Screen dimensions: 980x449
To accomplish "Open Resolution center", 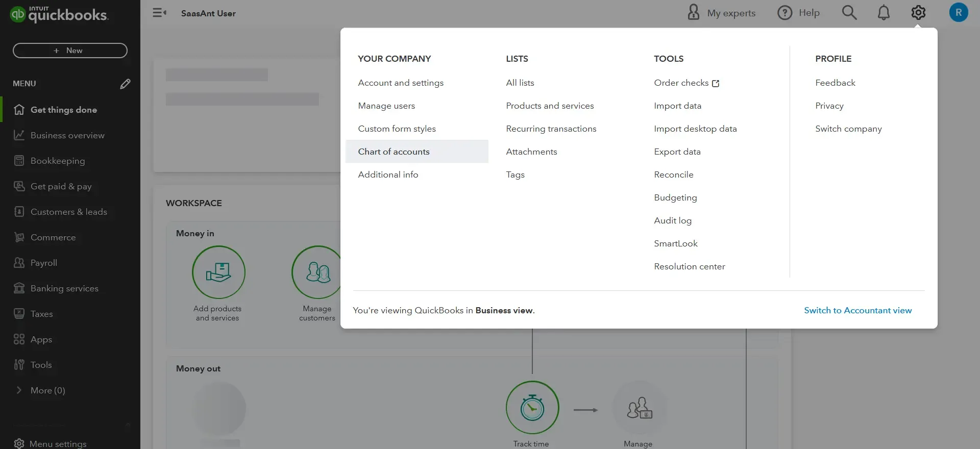I will (689, 266).
